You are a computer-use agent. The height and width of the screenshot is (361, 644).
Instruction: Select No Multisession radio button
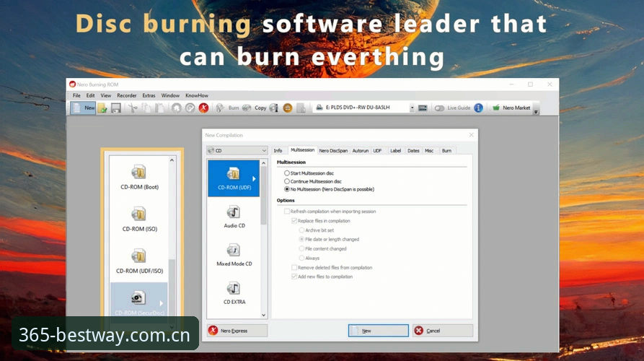click(x=287, y=189)
